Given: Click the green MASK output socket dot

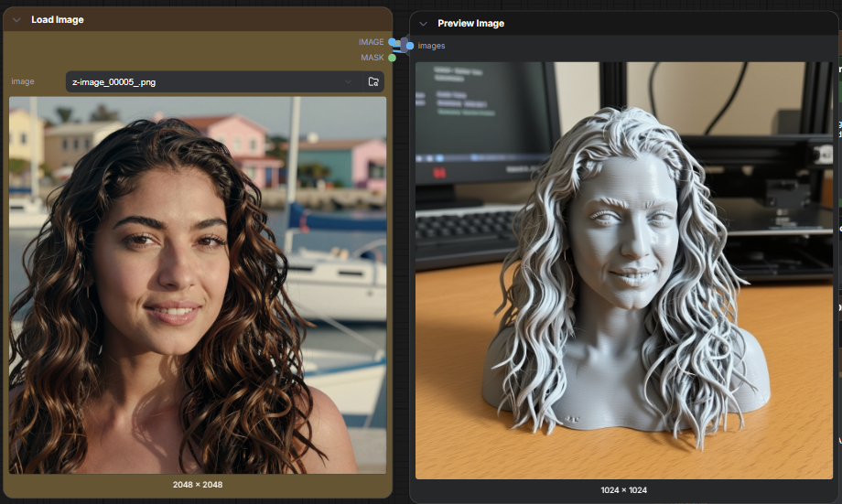Looking at the screenshot, I should [x=392, y=58].
